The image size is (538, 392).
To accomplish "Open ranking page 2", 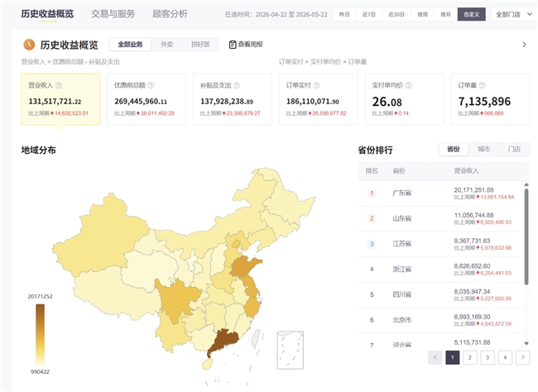I will (470, 358).
